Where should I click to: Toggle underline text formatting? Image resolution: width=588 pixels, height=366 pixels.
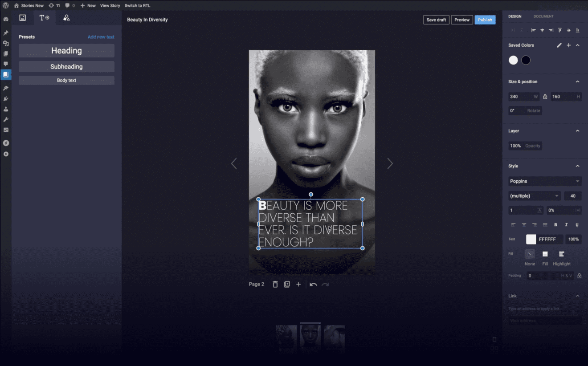click(577, 225)
